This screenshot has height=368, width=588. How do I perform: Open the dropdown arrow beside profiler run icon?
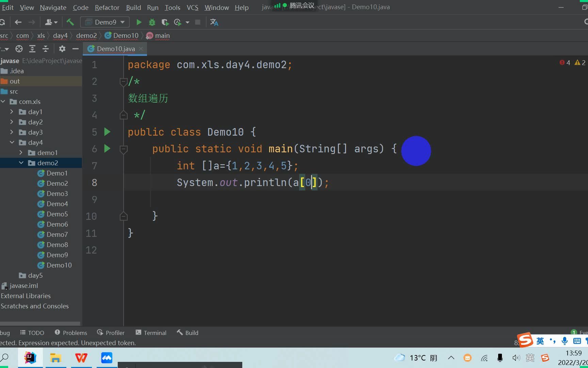[187, 22]
